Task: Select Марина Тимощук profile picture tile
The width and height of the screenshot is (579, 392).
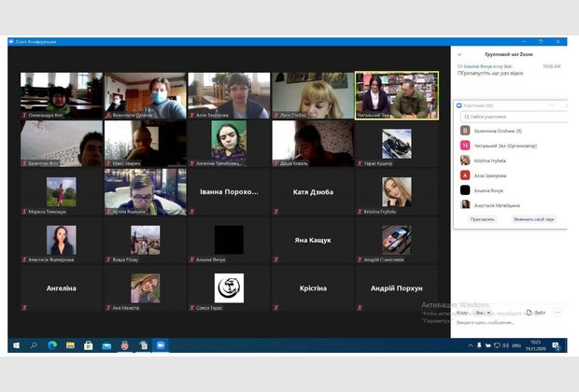Action: point(62,192)
